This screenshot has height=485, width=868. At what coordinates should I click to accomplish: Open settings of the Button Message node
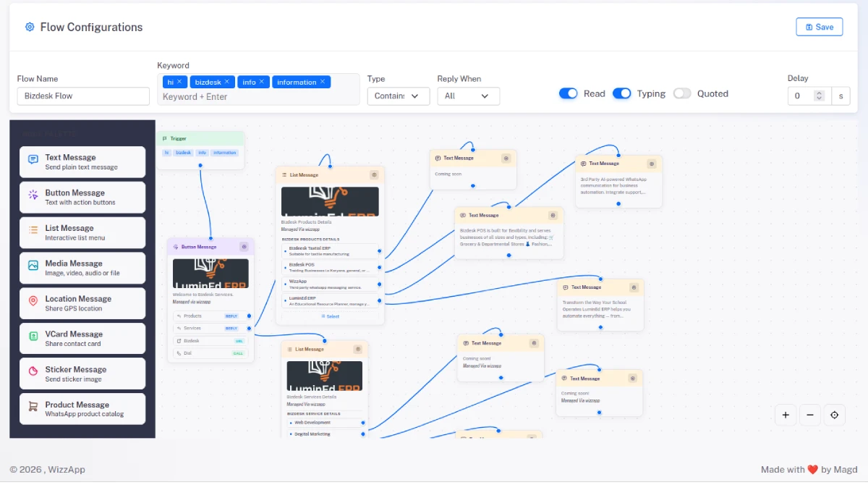(244, 247)
